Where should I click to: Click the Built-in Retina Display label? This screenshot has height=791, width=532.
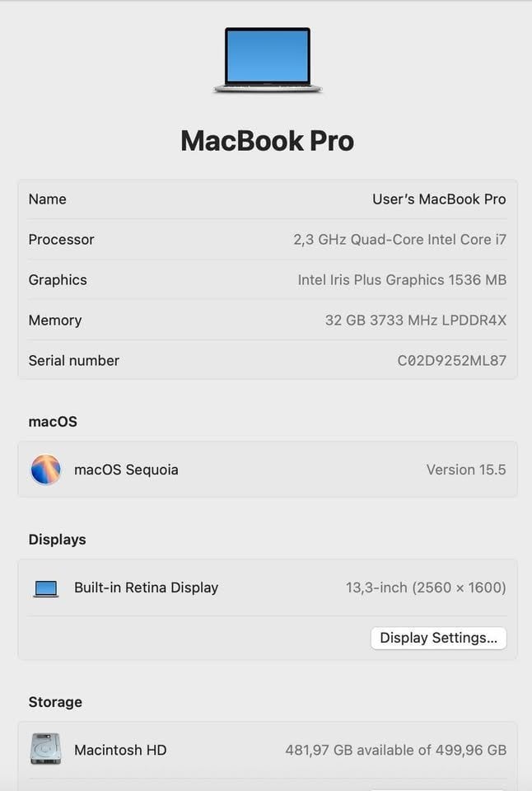point(147,587)
